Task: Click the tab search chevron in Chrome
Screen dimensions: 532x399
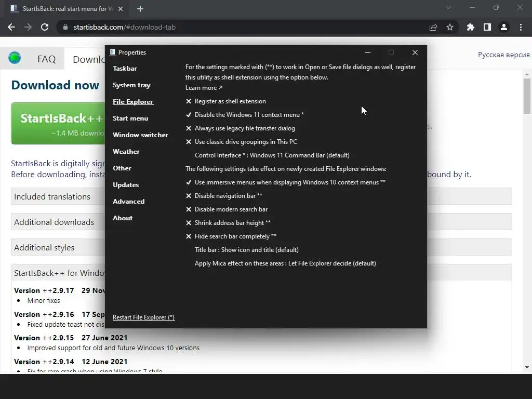Action: click(x=448, y=7)
